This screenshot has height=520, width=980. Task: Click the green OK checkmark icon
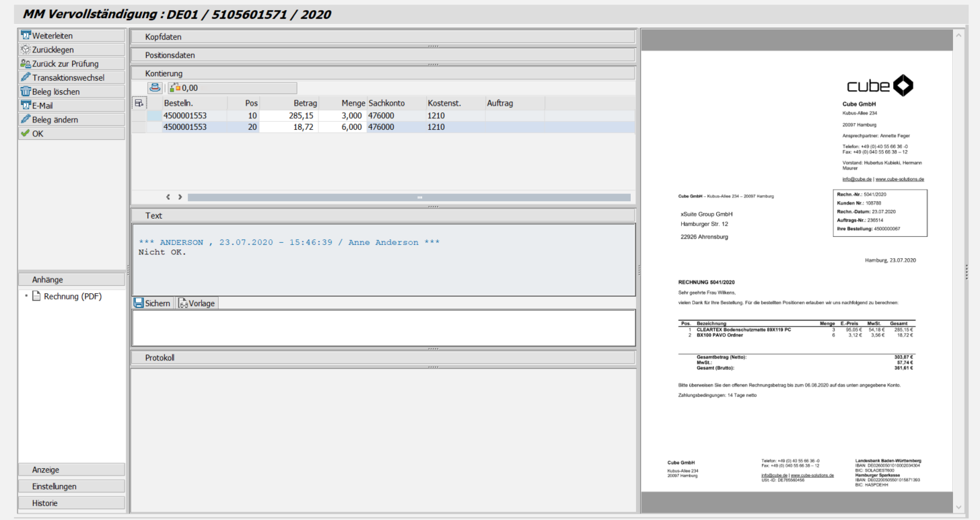pyautogui.click(x=26, y=133)
